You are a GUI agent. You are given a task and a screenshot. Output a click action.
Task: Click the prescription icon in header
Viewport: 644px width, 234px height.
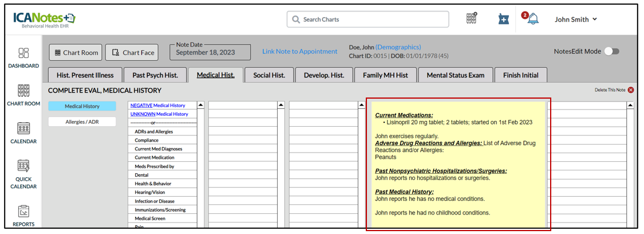(503, 19)
